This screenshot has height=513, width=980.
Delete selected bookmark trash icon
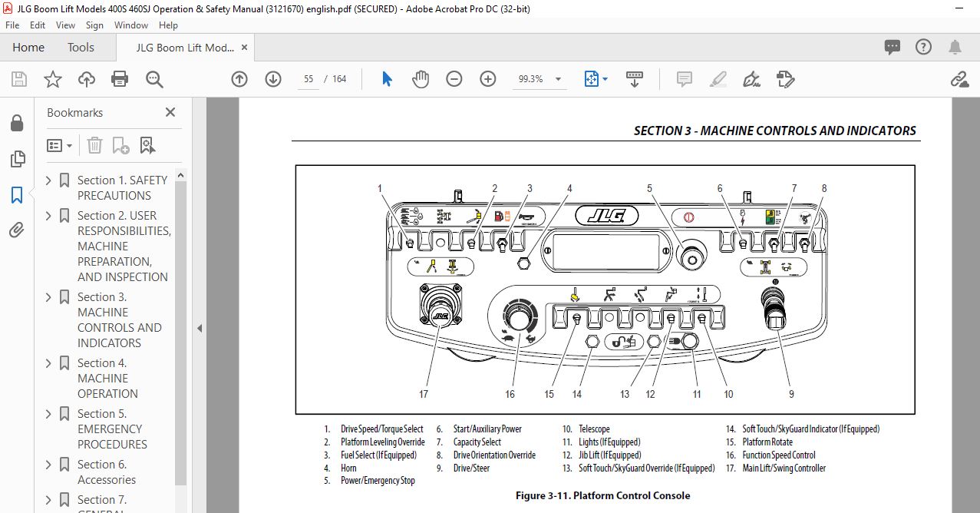[x=94, y=145]
